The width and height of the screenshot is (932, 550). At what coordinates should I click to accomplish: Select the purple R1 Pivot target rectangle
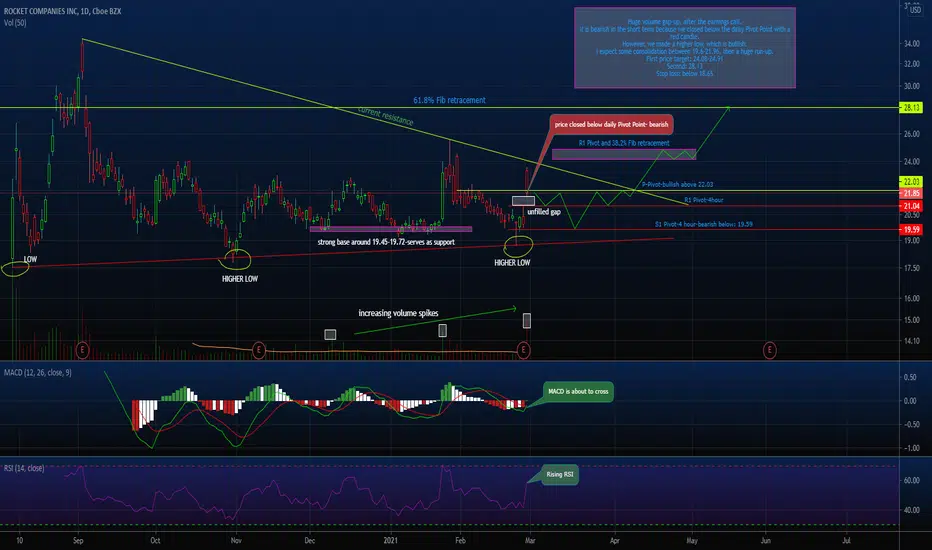coord(624,154)
